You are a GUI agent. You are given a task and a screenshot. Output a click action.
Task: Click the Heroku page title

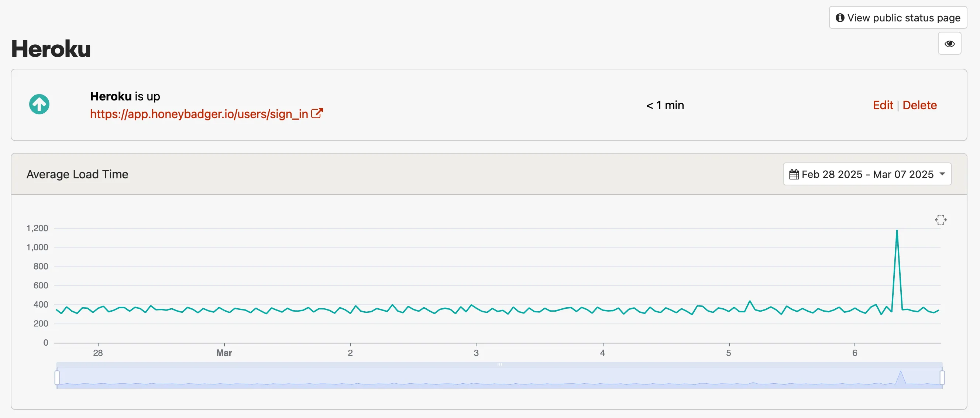pos(51,48)
